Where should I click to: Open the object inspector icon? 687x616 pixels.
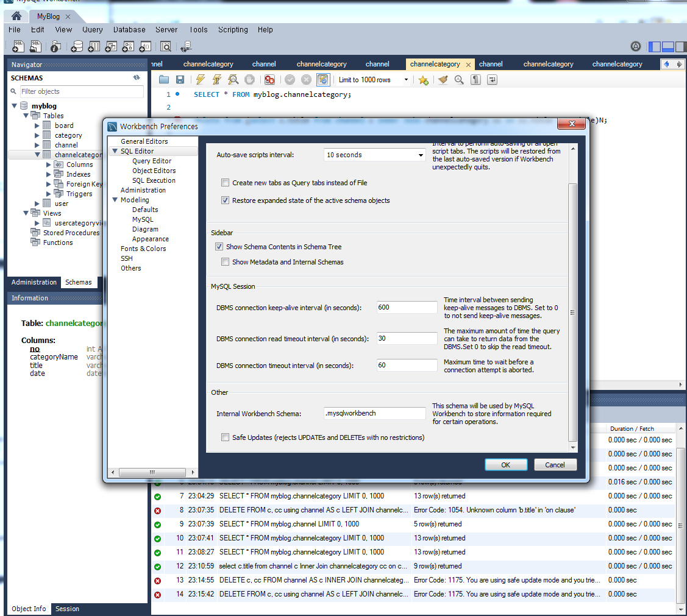tap(55, 46)
